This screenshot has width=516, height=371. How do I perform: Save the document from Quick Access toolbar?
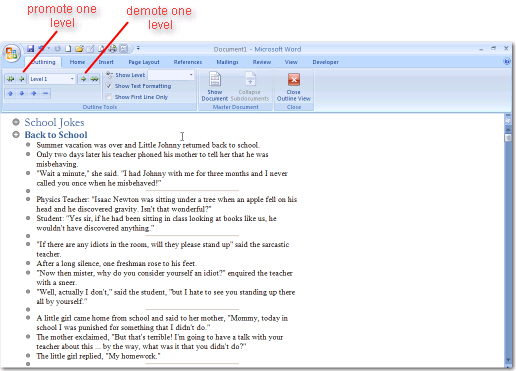(x=30, y=49)
